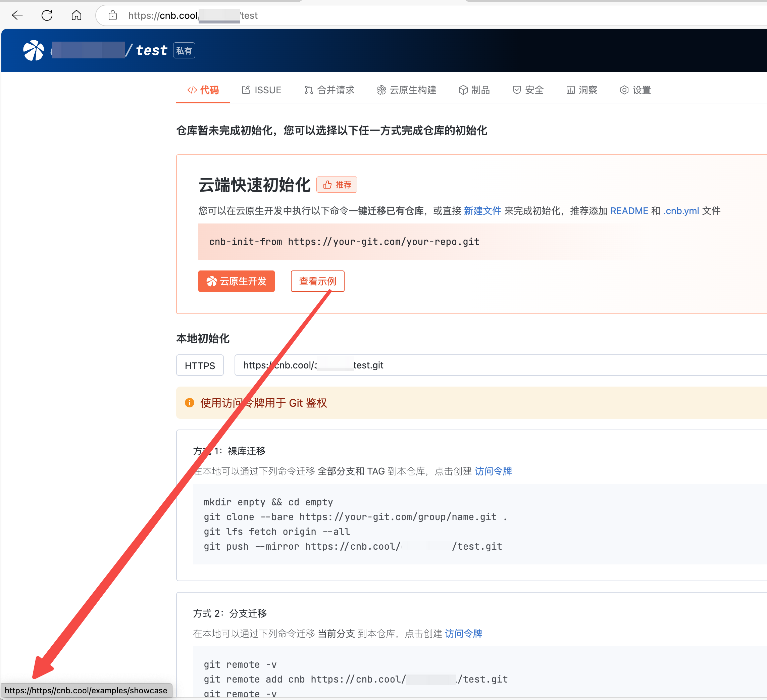Click the 查看示例 button
Image resolution: width=767 pixels, height=700 pixels.
click(318, 282)
